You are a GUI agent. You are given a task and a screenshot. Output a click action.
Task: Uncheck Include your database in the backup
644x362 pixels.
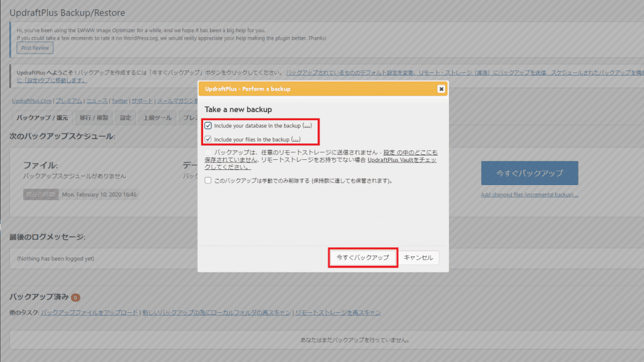208,126
